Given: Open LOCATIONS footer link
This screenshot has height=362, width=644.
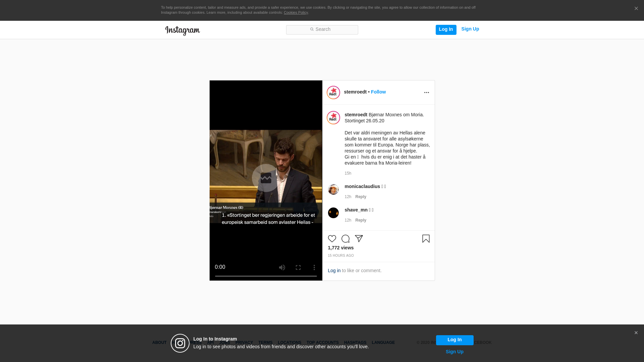Looking at the screenshot, I should (x=289, y=343).
